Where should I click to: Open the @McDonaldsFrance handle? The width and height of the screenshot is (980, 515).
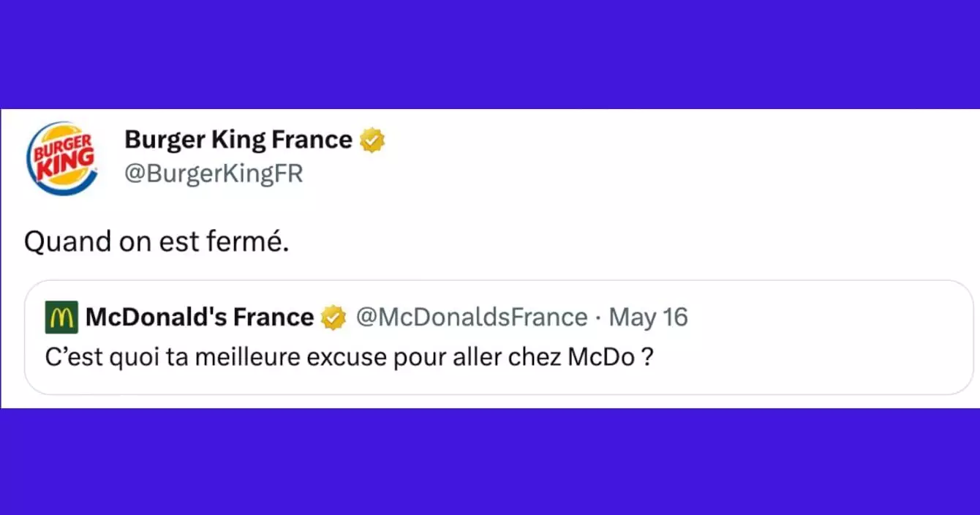472,317
